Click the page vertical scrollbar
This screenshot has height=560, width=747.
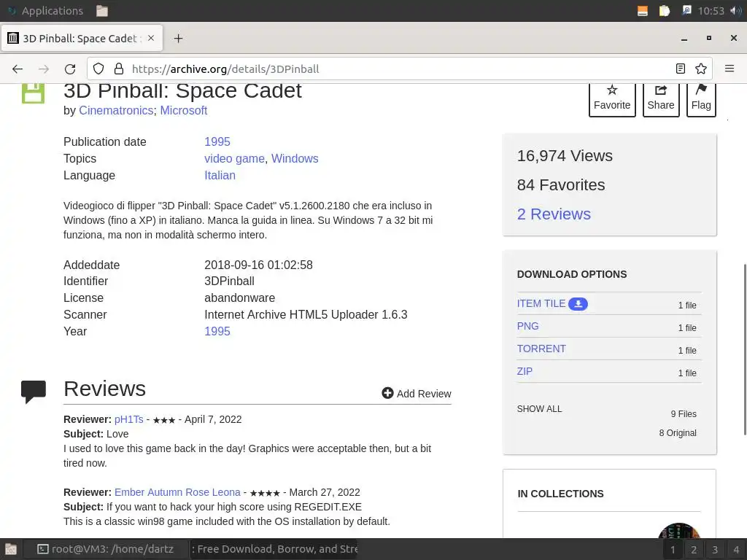744,350
